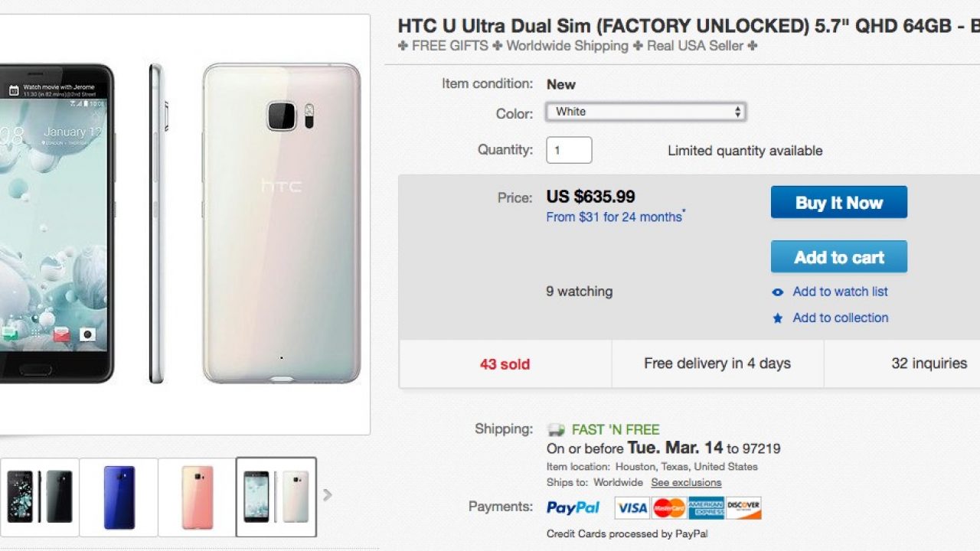The height and width of the screenshot is (551, 980).
Task: Open the Color dropdown showing White
Action: (x=645, y=112)
